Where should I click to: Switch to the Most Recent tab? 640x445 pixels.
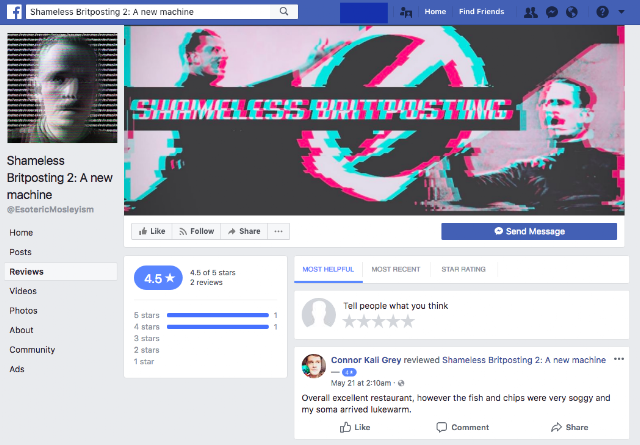(396, 269)
